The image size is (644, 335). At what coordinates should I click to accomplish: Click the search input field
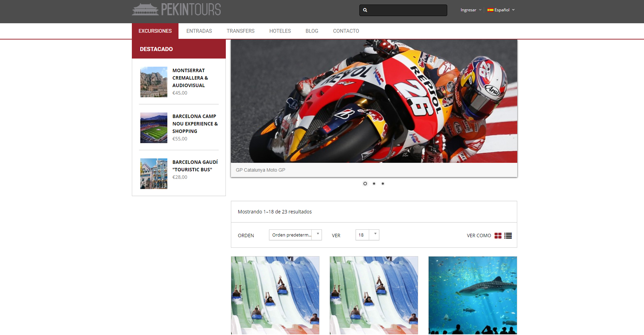click(x=403, y=10)
